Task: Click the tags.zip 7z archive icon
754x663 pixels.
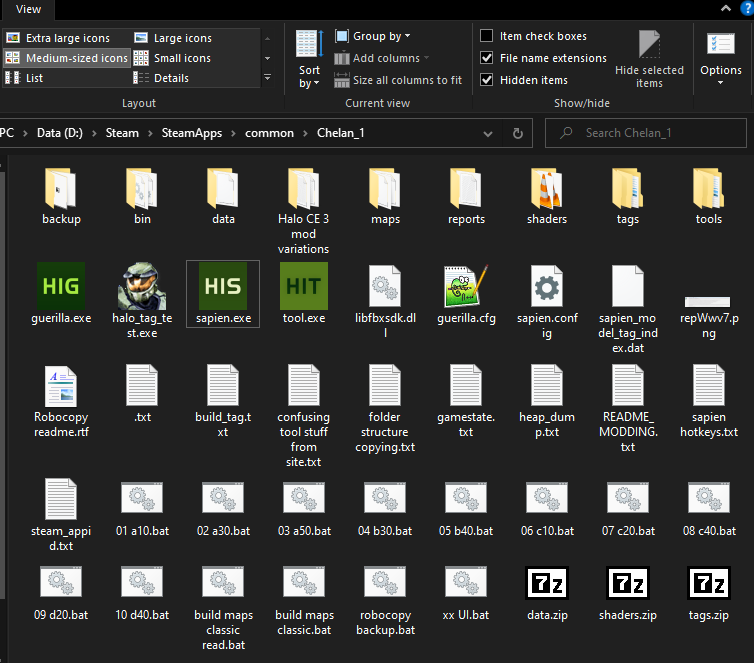Action: (708, 585)
